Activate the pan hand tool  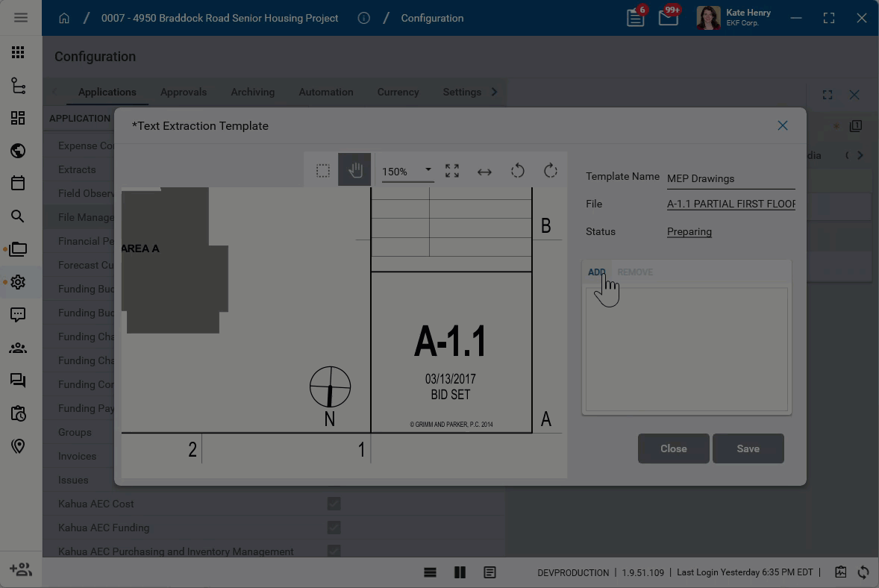(354, 171)
